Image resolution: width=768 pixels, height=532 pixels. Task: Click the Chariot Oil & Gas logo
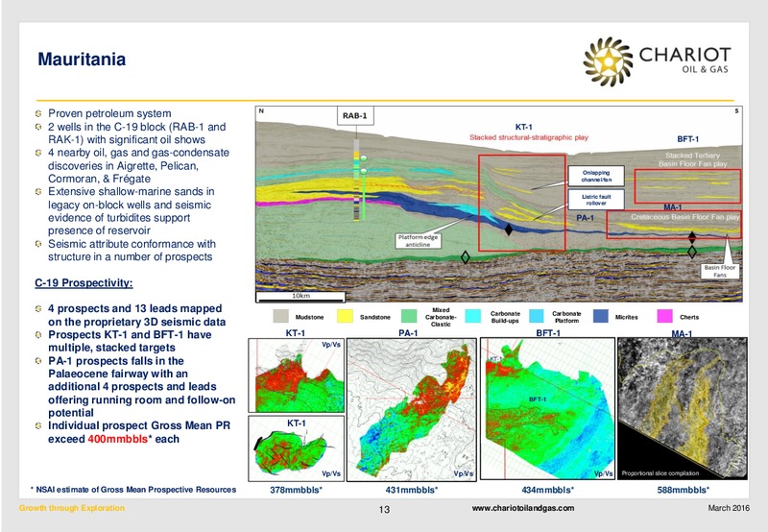[657, 61]
